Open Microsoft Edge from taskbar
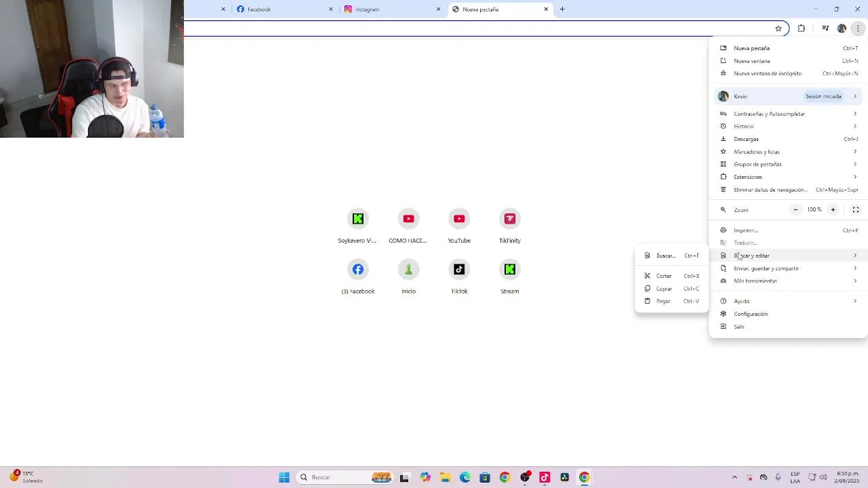This screenshot has height=488, width=868. click(x=465, y=477)
